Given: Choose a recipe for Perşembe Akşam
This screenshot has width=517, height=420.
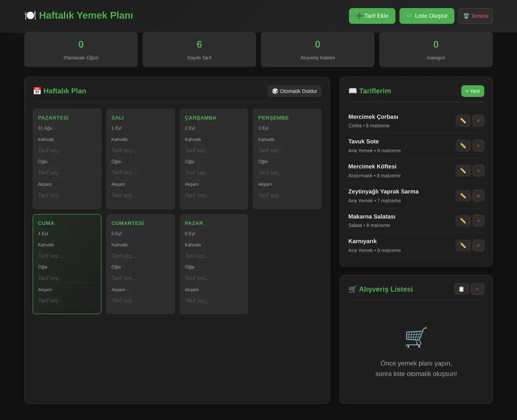Looking at the screenshot, I should [287, 195].
